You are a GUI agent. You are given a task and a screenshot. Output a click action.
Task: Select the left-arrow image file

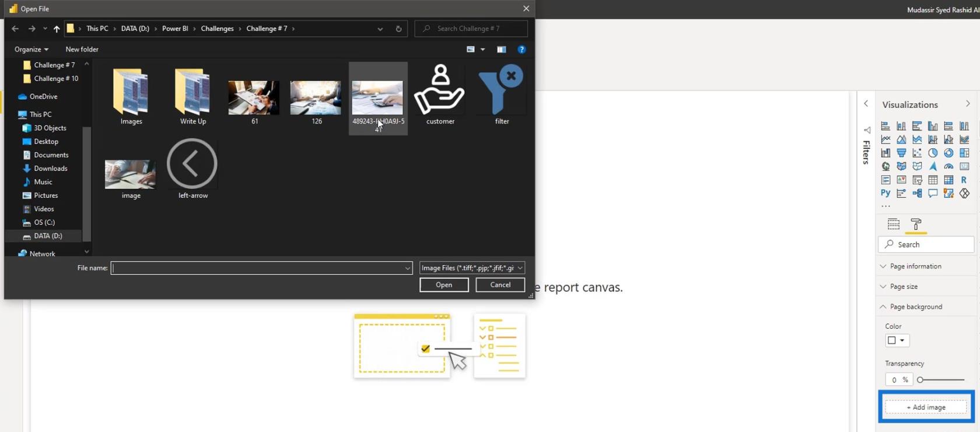click(x=192, y=169)
